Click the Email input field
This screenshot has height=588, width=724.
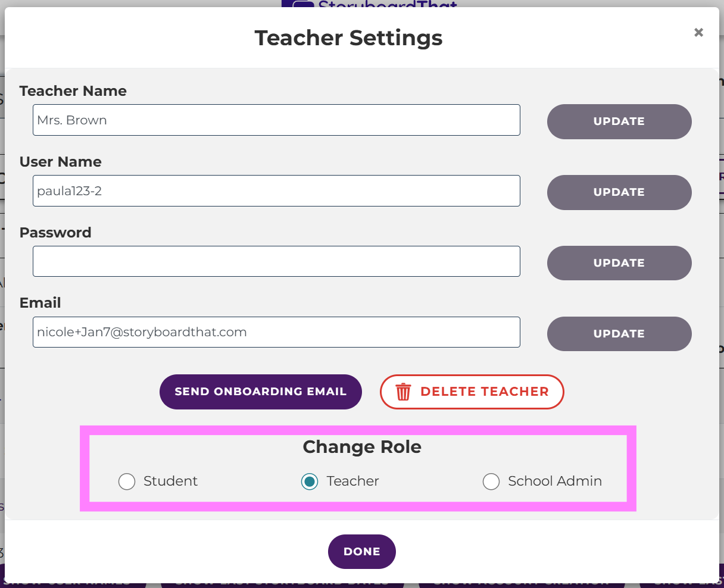click(276, 332)
